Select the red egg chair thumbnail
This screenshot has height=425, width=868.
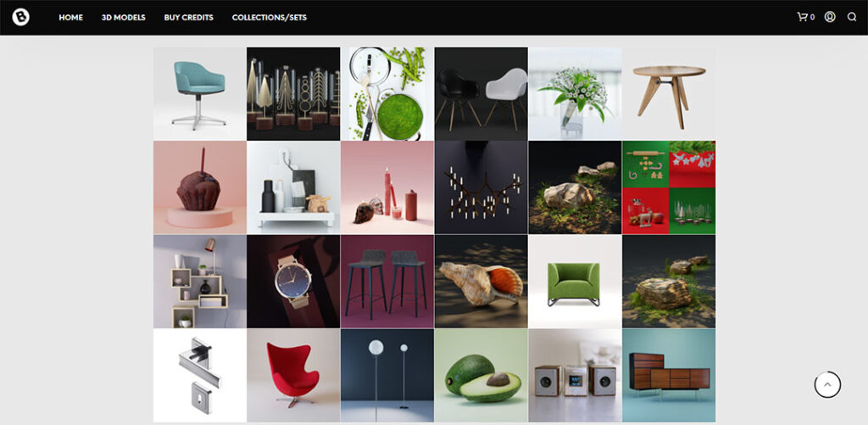click(293, 375)
